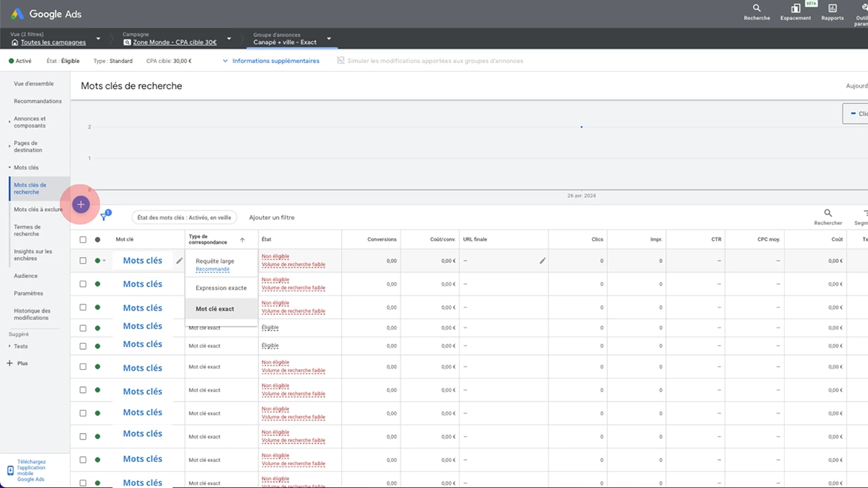Sort by the CTR column header
Viewport: 868px width, 488px height.
tap(716, 240)
